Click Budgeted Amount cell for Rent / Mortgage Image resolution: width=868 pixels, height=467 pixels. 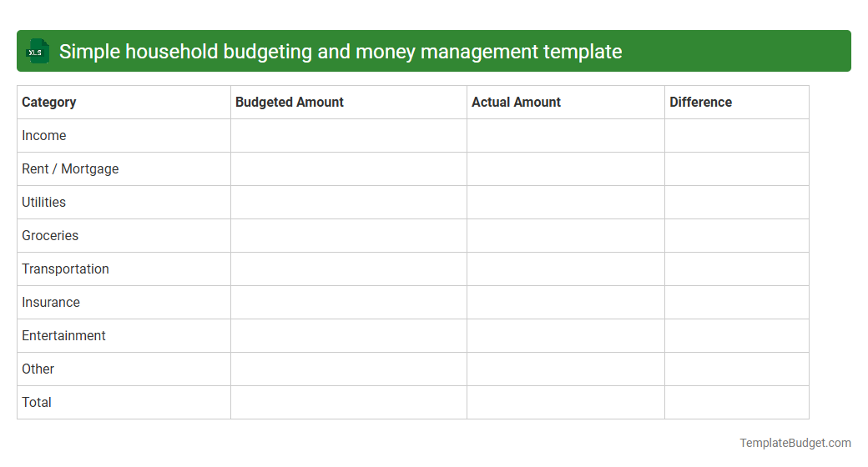tap(349, 168)
